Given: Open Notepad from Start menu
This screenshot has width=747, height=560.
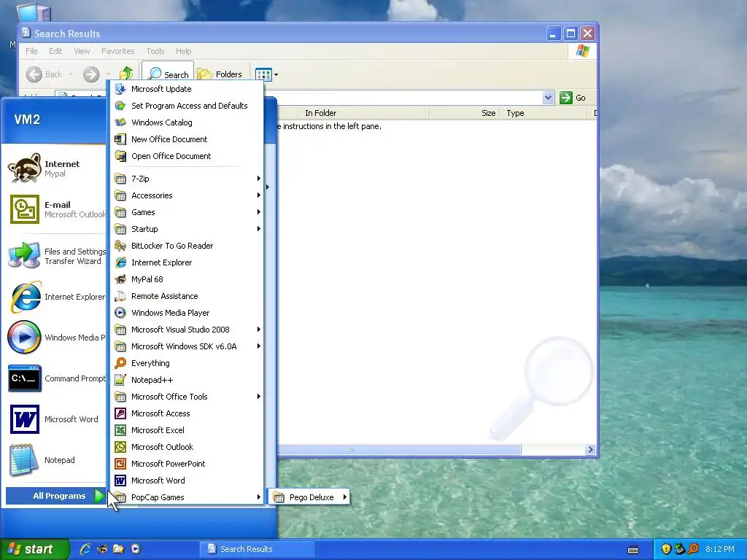Looking at the screenshot, I should [x=55, y=460].
